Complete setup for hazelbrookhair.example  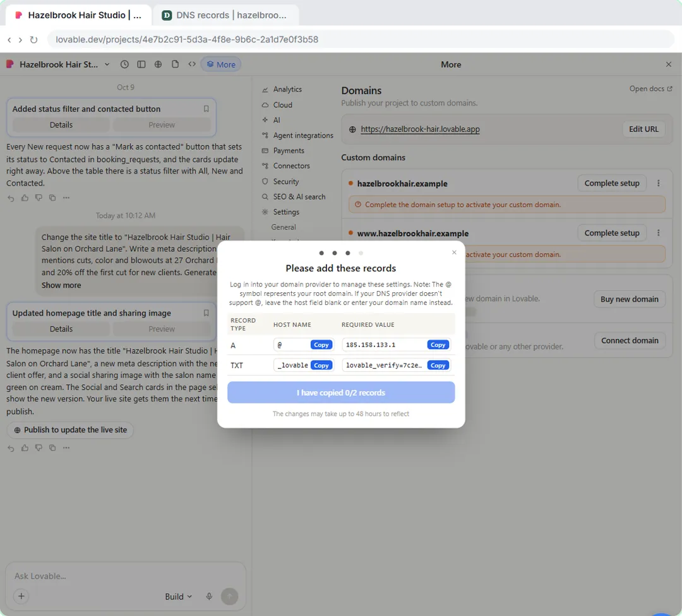tap(612, 184)
